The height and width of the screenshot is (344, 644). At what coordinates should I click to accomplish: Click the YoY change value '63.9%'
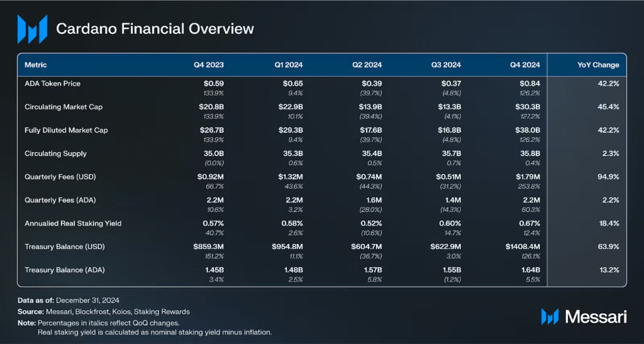click(609, 247)
